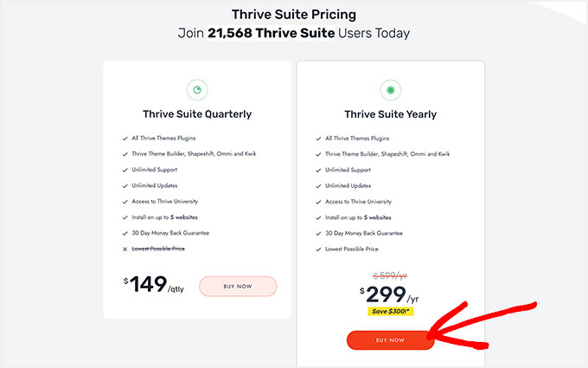Click the 21,568 Thrive Suite Users text

[294, 34]
